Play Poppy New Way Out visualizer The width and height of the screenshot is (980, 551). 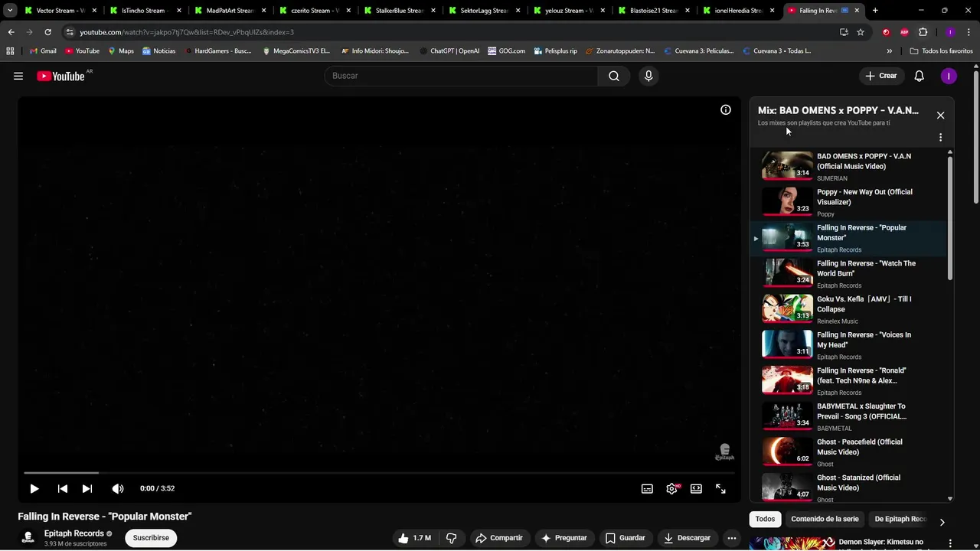pyautogui.click(x=848, y=202)
